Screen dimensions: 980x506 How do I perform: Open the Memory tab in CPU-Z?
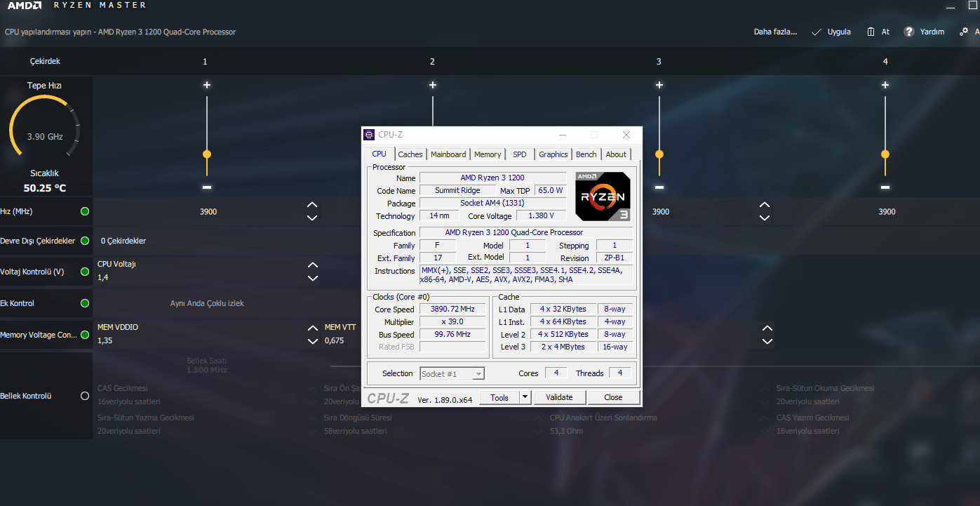(x=488, y=154)
